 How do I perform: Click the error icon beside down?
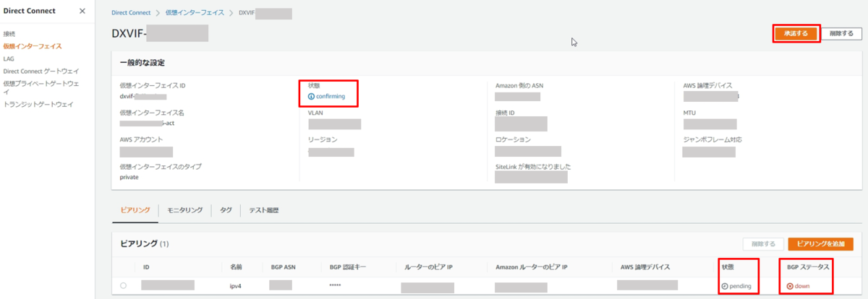[790, 286]
